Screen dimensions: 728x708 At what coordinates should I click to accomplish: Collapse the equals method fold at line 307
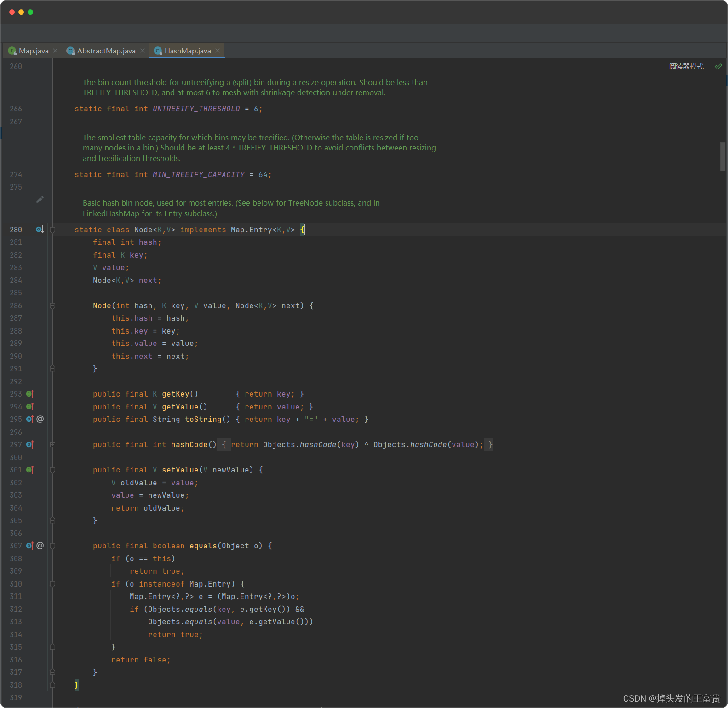tap(52, 546)
